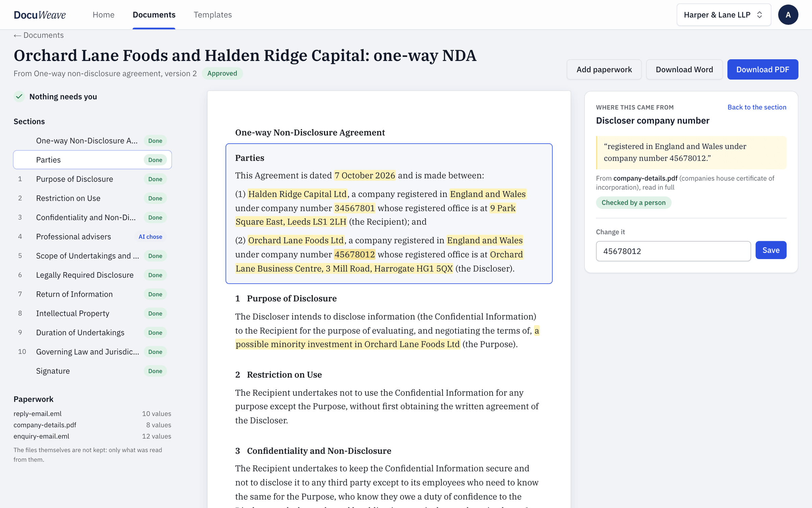Click the DocuWeave logo
Viewport: 812px width, 508px height.
pos(40,15)
